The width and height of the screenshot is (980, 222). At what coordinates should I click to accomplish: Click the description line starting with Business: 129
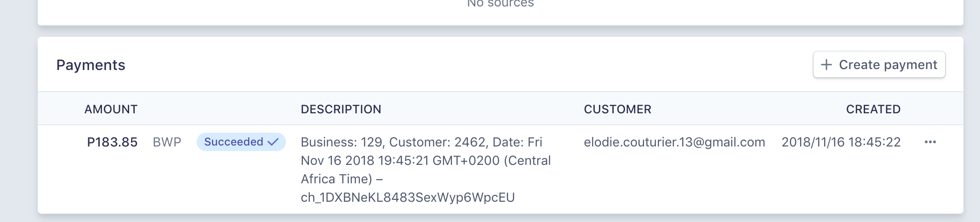point(422,142)
